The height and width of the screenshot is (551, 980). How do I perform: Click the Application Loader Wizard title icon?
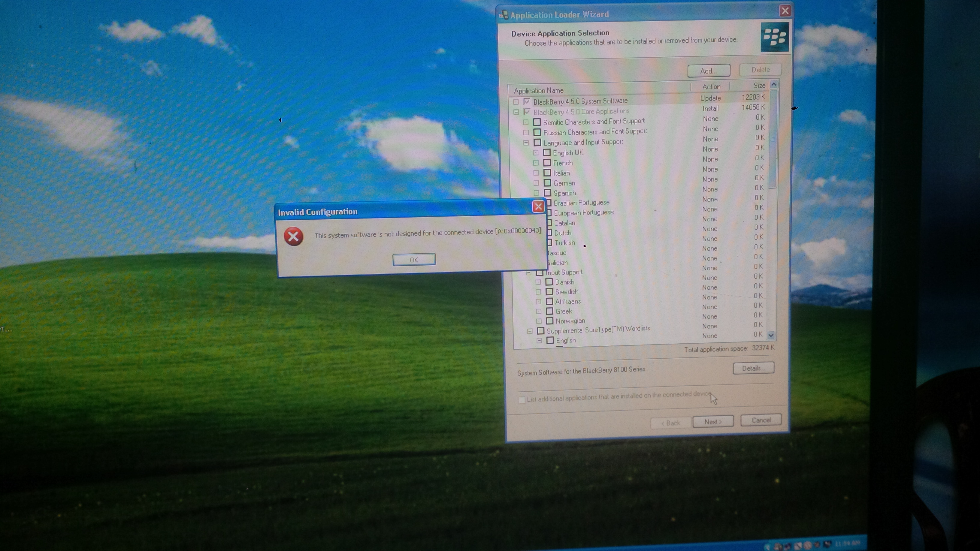click(x=504, y=15)
